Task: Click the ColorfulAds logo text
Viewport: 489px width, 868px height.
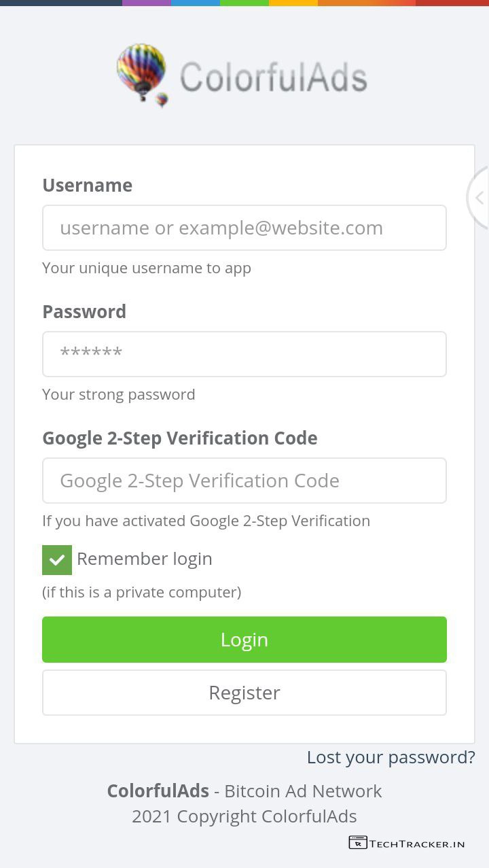Action: pos(273,77)
